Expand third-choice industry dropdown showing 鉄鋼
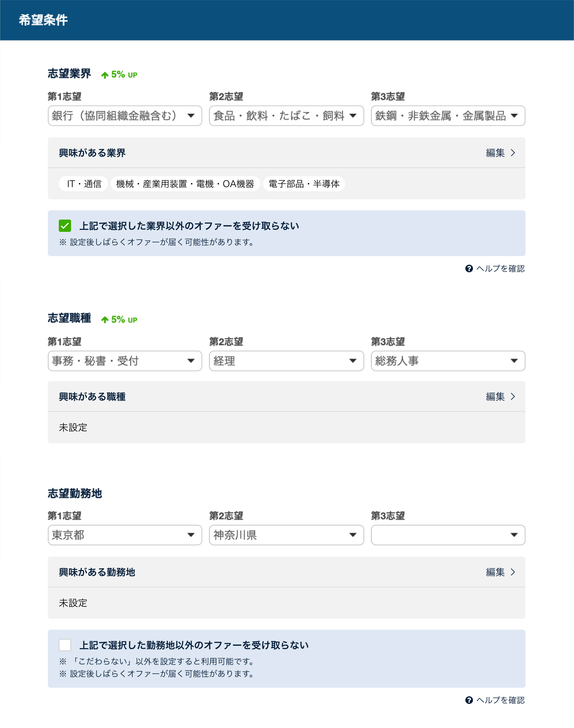Screen dimensions: 574x728 [x=448, y=116]
